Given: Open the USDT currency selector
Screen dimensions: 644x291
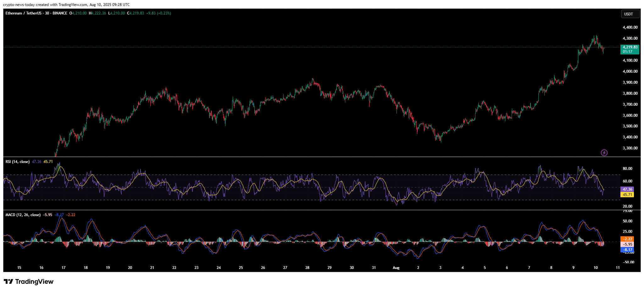Looking at the screenshot, I should tap(630, 14).
